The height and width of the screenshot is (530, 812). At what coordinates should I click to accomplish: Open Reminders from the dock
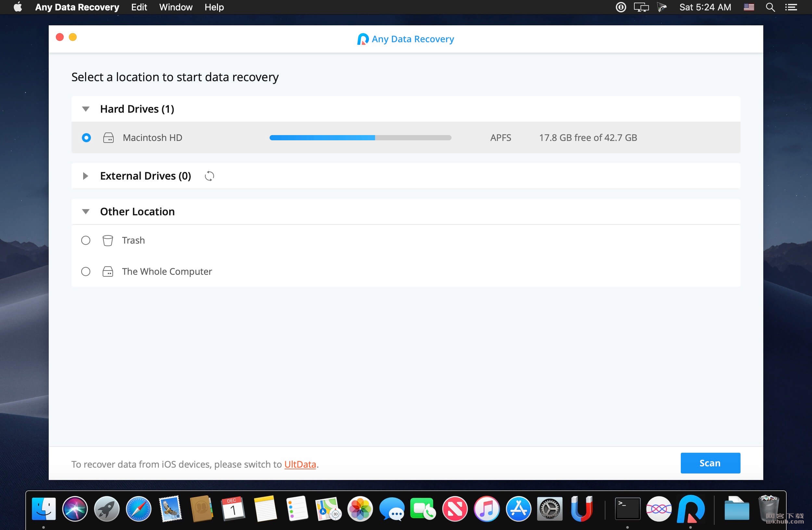click(x=297, y=509)
